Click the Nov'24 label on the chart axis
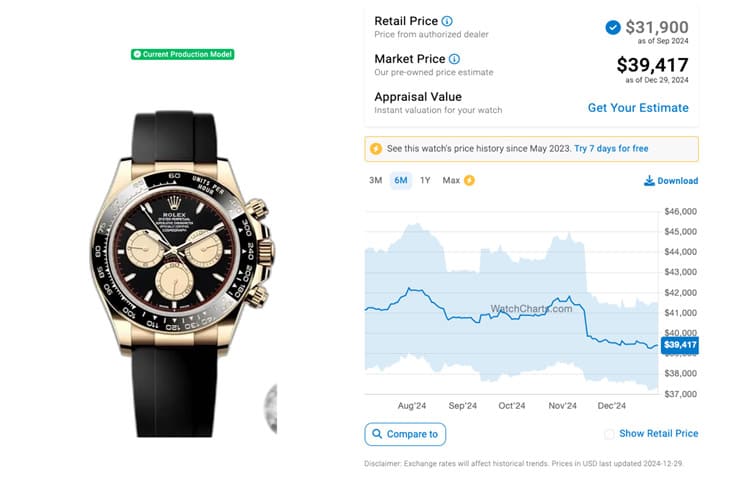730x482 pixels. click(563, 406)
